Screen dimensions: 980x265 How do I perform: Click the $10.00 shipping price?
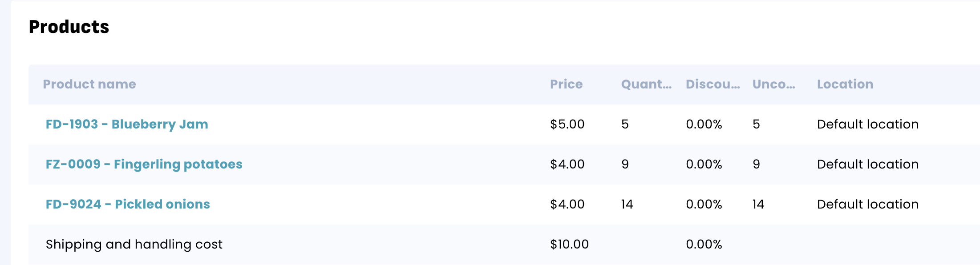pos(569,245)
